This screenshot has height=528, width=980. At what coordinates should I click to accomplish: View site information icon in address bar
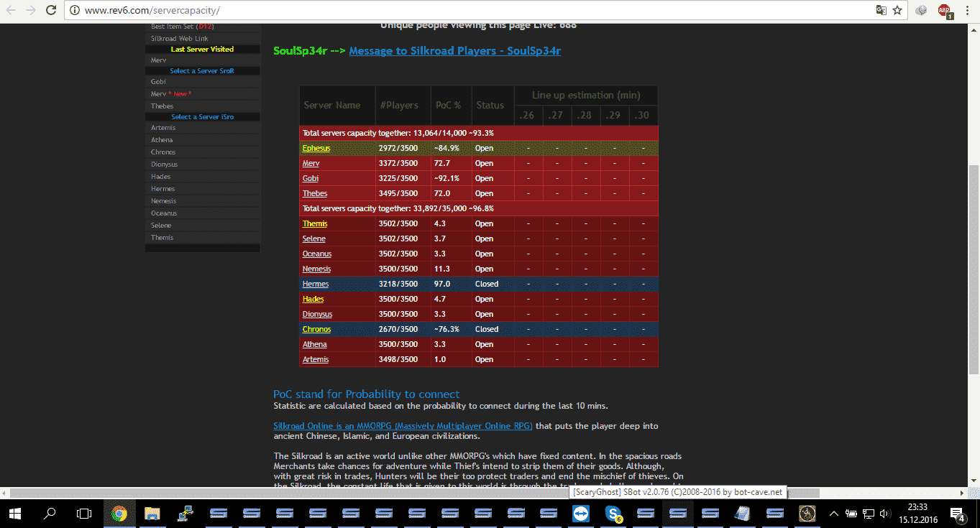(x=75, y=11)
